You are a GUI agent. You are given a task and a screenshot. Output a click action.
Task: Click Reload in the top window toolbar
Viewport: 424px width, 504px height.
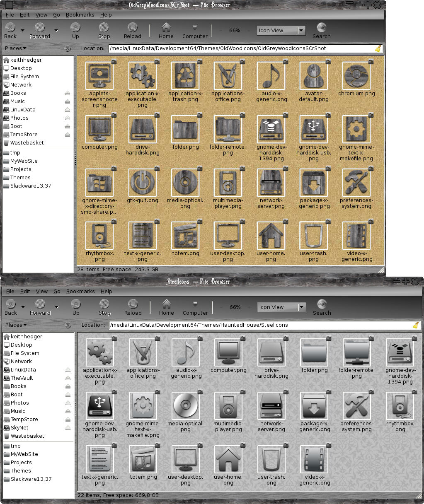133,31
